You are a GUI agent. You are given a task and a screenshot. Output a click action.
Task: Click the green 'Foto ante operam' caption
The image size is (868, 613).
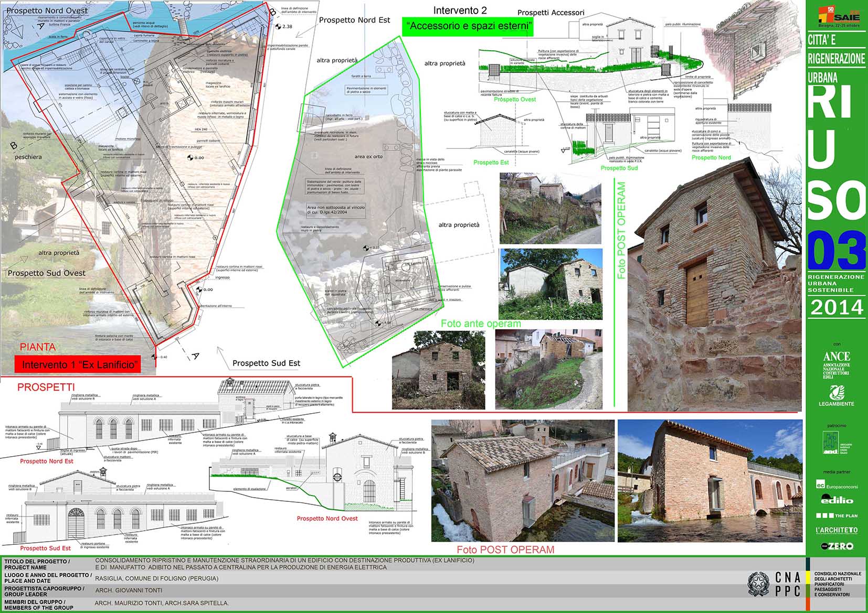click(x=481, y=324)
